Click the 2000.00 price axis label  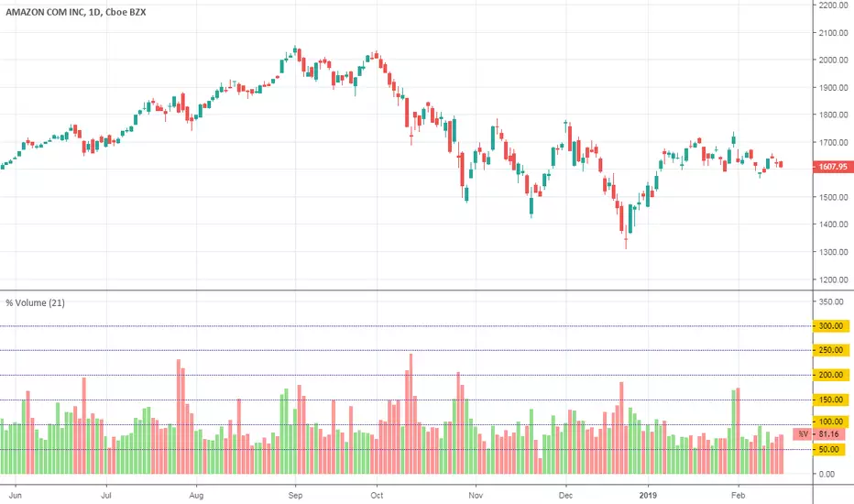(x=831, y=60)
